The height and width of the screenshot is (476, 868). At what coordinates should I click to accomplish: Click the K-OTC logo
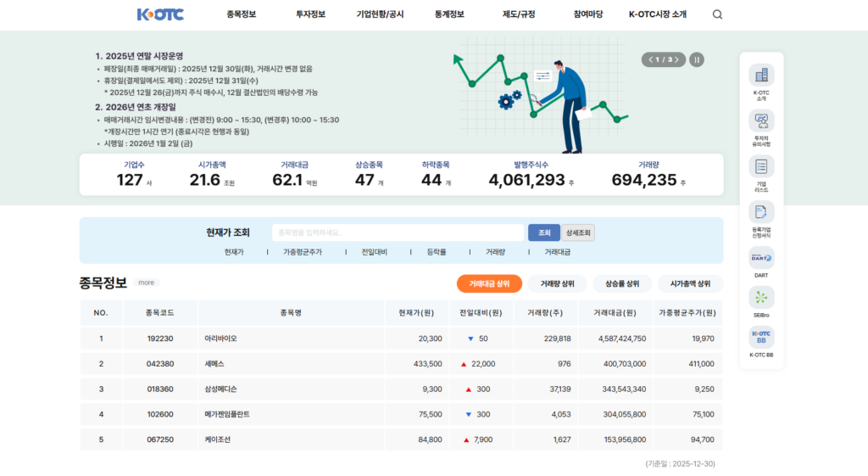coord(160,14)
